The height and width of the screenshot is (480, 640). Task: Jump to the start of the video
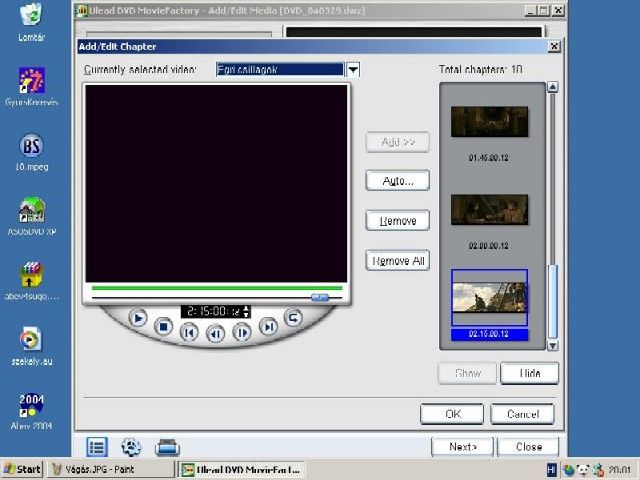[188, 332]
